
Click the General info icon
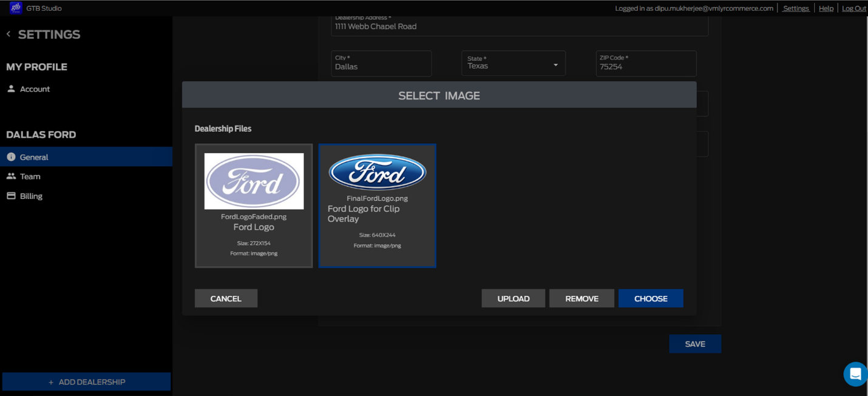[x=11, y=156]
